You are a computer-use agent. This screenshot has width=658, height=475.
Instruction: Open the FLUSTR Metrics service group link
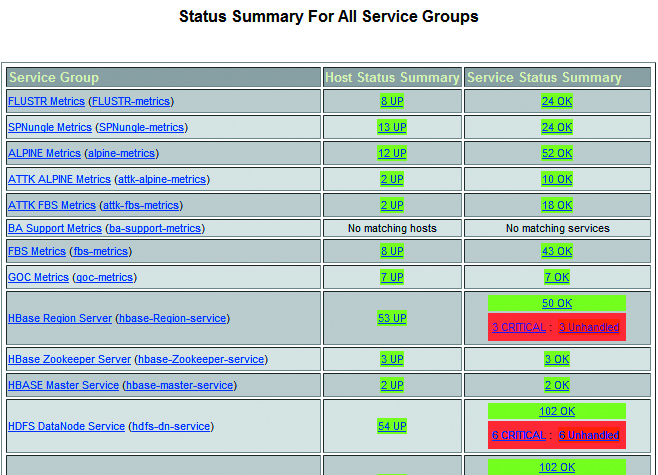tap(46, 102)
